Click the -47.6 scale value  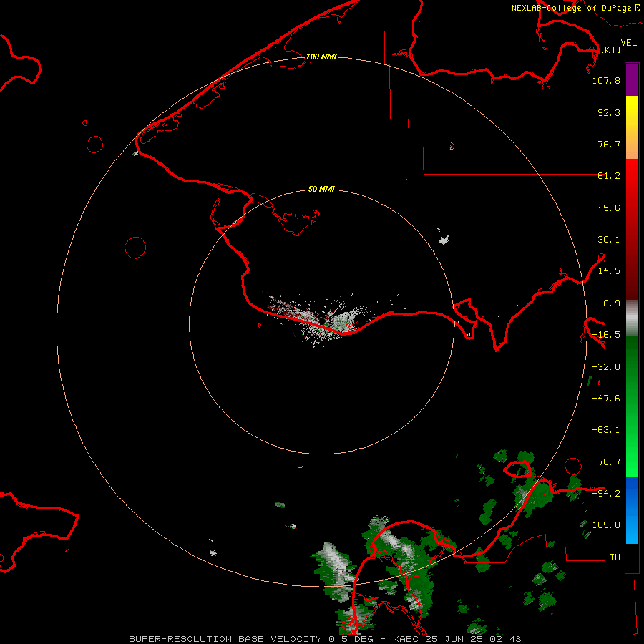tap(606, 399)
